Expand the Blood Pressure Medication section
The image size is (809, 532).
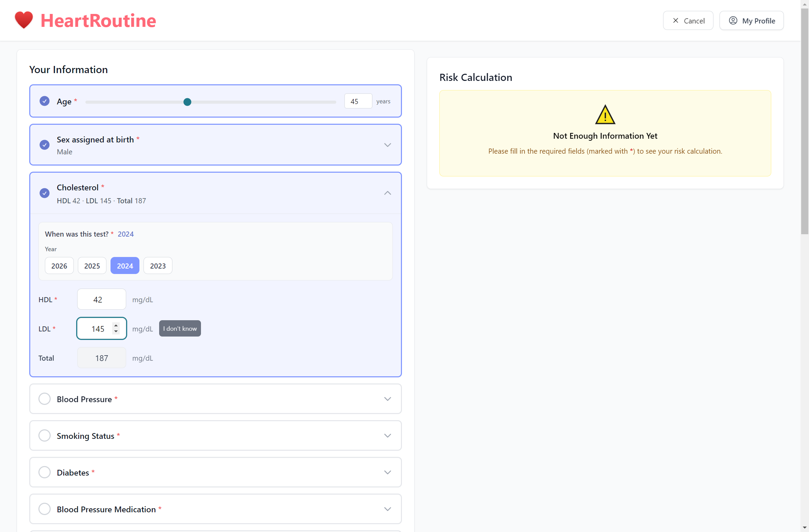(387, 509)
